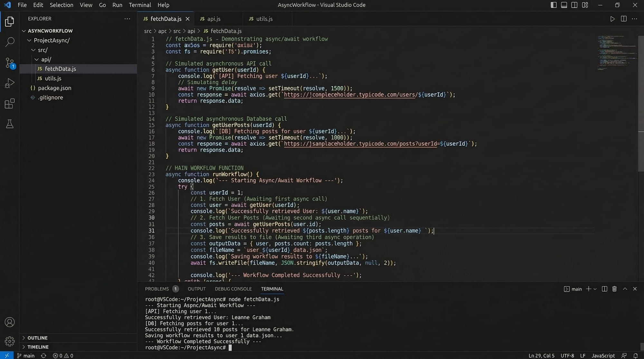Switch to the DEBUG CONSOLE panel tab
Screen dimensions: 644x359
coord(233,289)
